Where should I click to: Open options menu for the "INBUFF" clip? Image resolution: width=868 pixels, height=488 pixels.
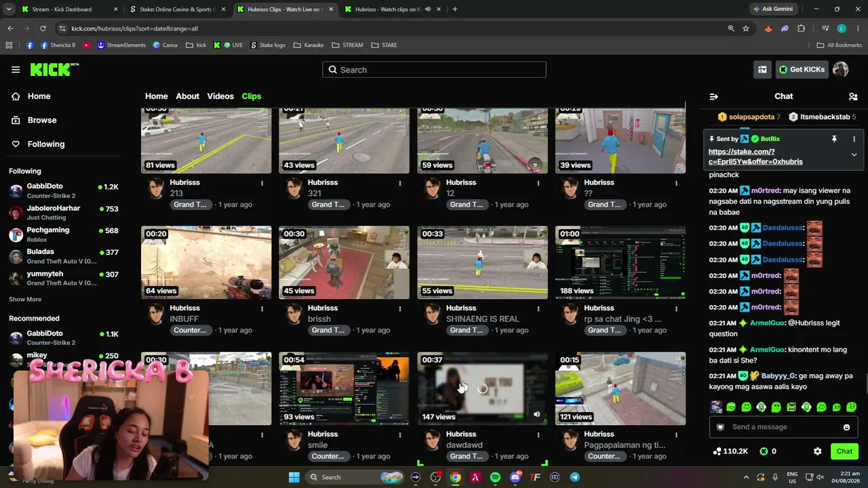(x=262, y=308)
